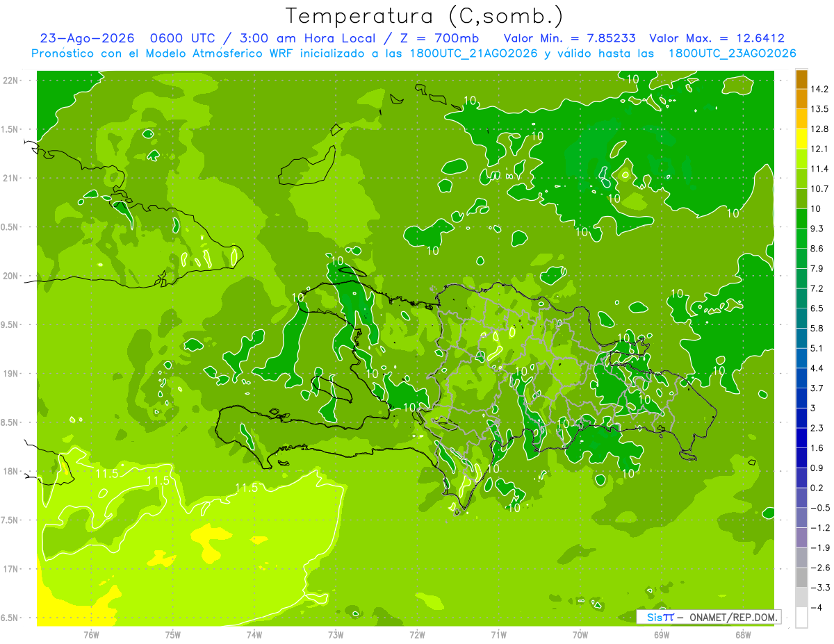The image size is (834, 644).
Task: Click the colorbar value "9.3"
Action: pos(817,229)
